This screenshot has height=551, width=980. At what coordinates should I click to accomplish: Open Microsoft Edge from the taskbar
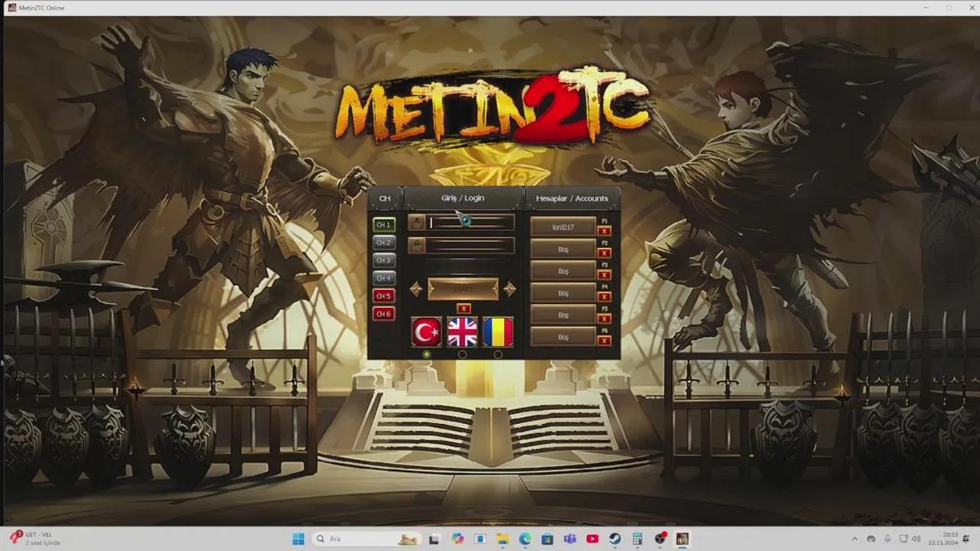[x=525, y=539]
